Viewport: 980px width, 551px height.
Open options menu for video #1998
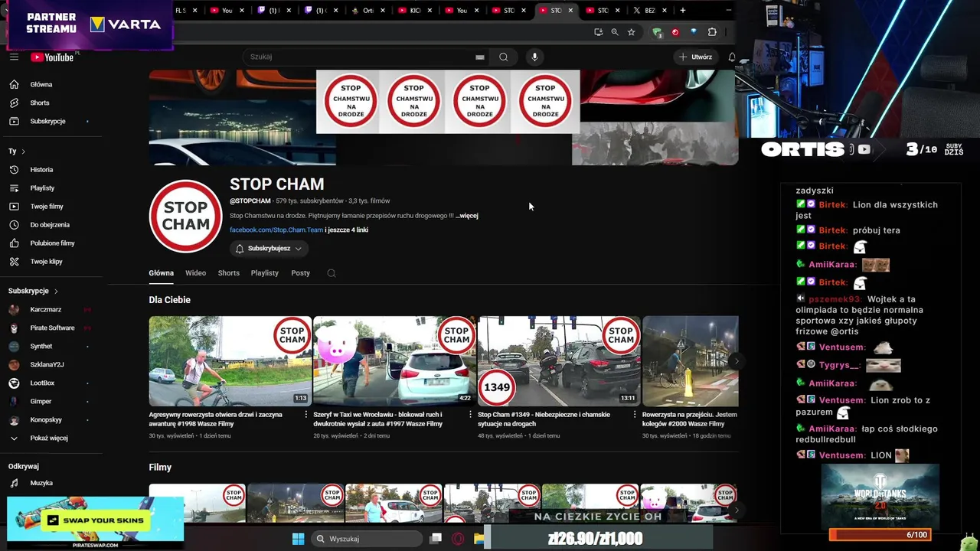(306, 415)
